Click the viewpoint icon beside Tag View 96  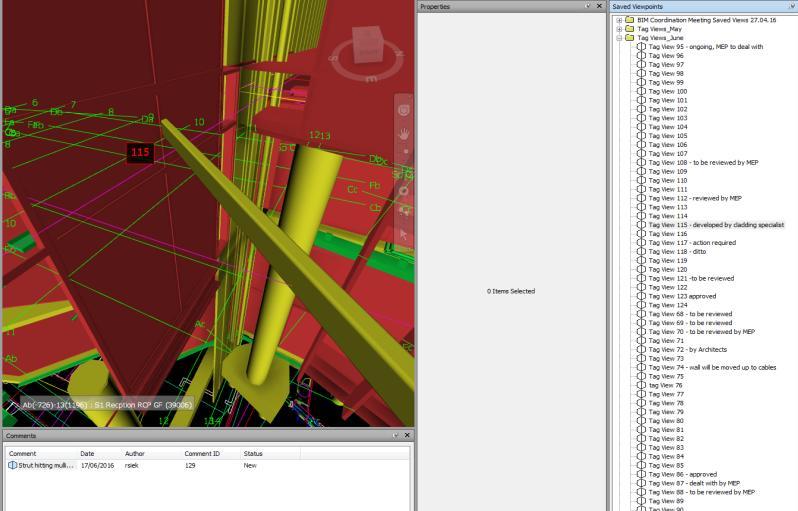[641, 55]
